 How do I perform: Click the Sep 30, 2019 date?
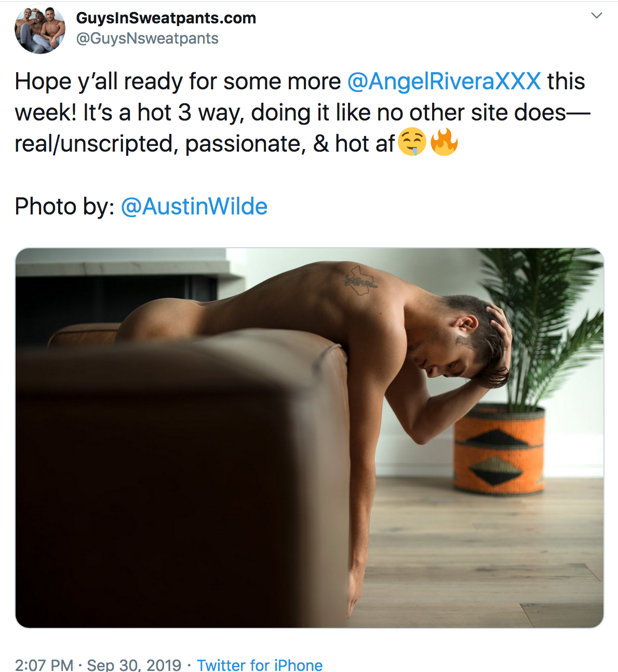134,665
